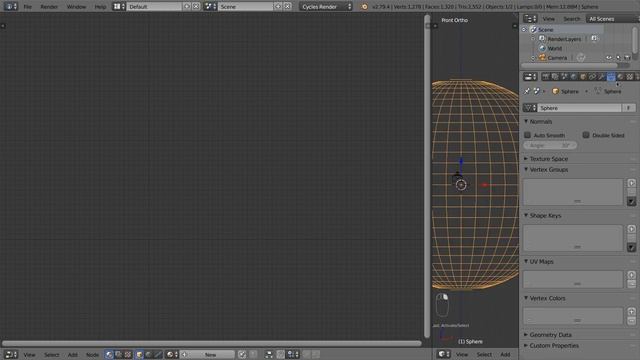Open the Cycles Render engine dropdown
Image resolution: width=640 pixels, height=360 pixels.
[x=325, y=7]
